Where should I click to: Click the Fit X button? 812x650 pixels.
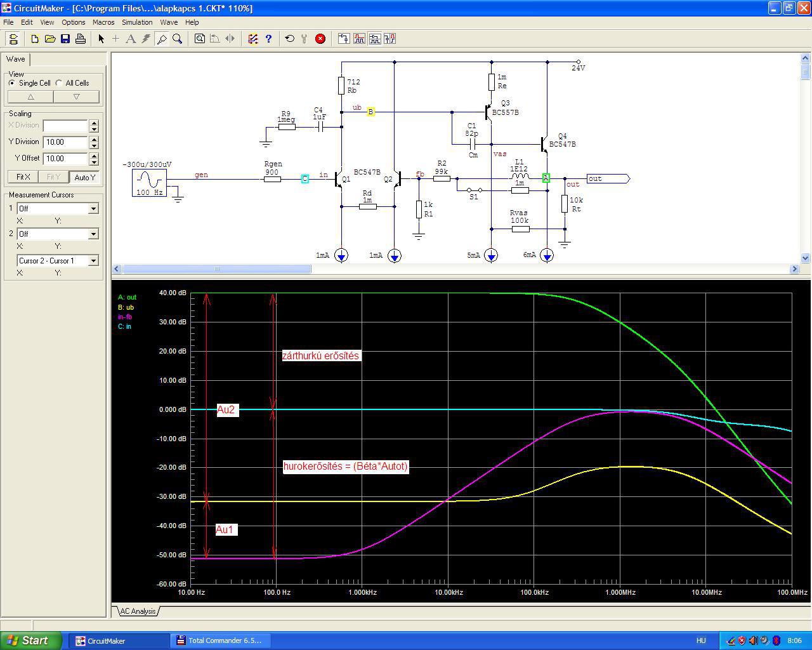pyautogui.click(x=23, y=177)
